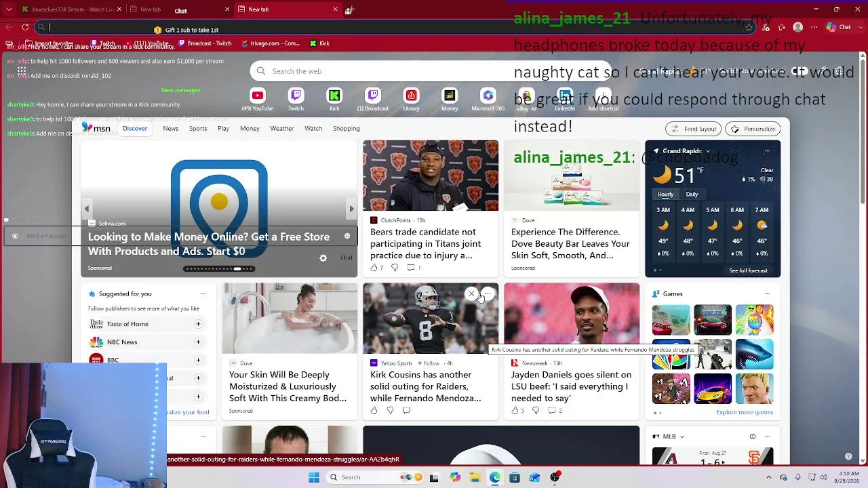Open comments on the Bears trade candidate story
The height and width of the screenshot is (488, 868).
pos(410,268)
